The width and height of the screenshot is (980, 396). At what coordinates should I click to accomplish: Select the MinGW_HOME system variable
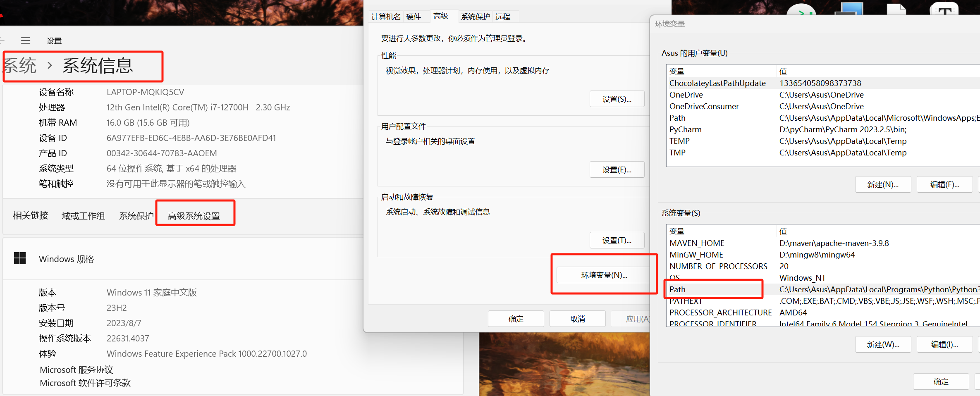[823, 255]
